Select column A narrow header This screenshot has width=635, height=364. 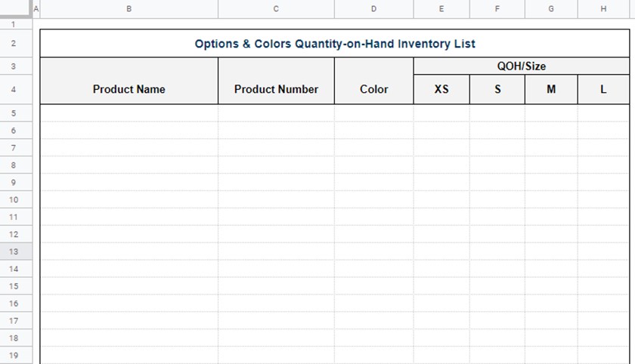coord(36,9)
